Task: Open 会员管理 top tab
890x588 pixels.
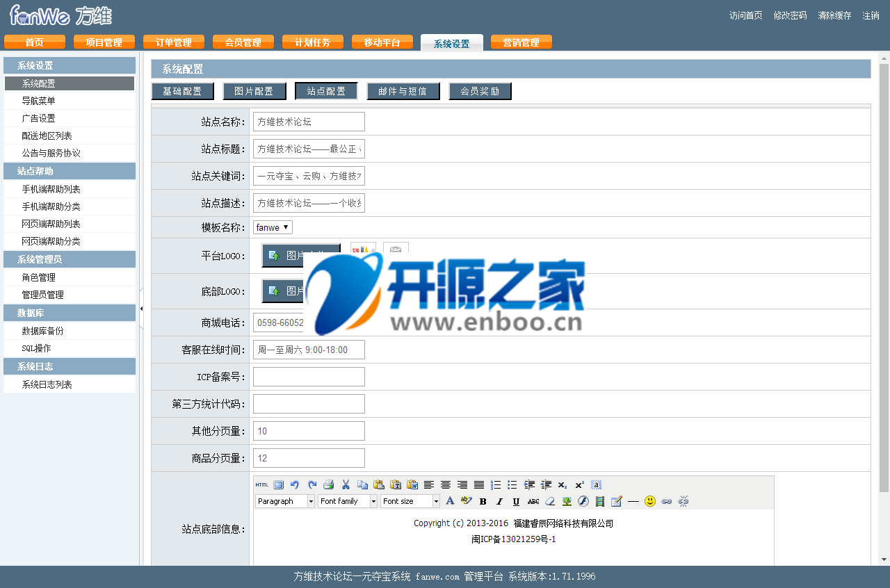Action: point(243,42)
